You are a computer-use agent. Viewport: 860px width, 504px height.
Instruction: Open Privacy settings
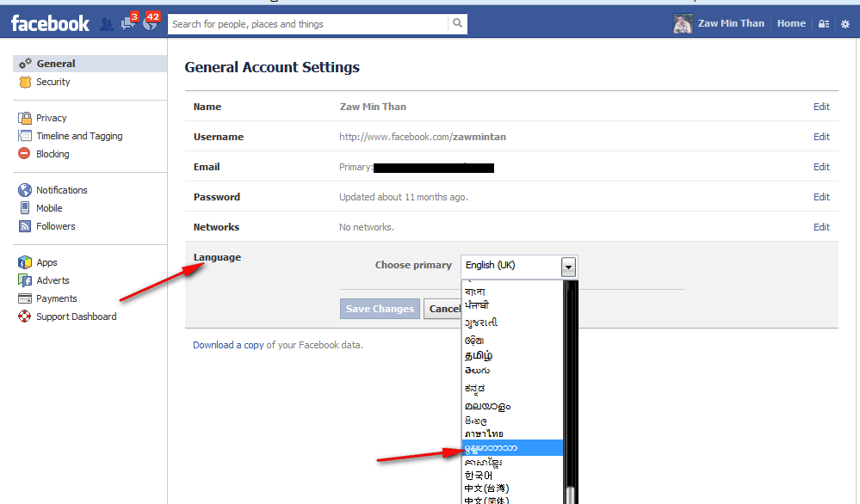pos(51,118)
